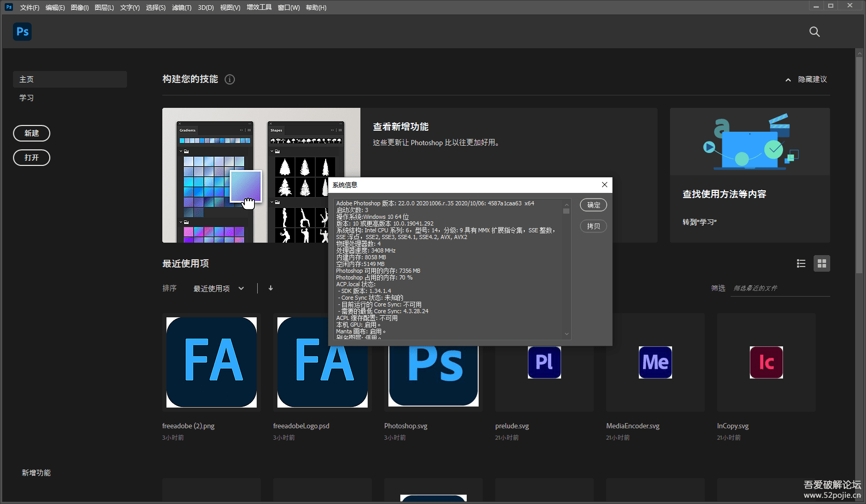Confirm the dialog with 确定

coord(594,205)
